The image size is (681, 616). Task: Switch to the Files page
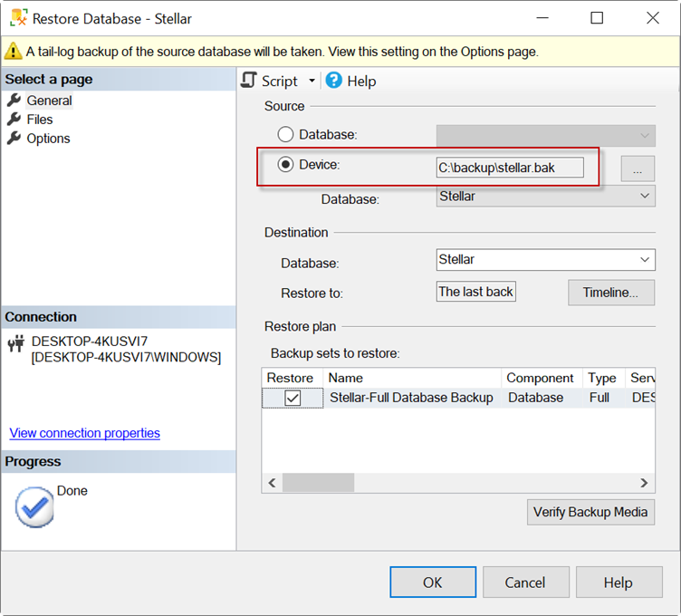tap(40, 120)
